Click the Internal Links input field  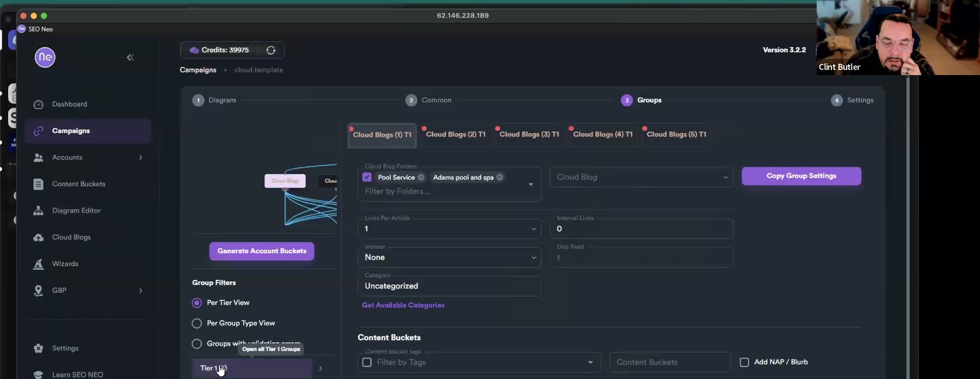[x=642, y=229]
